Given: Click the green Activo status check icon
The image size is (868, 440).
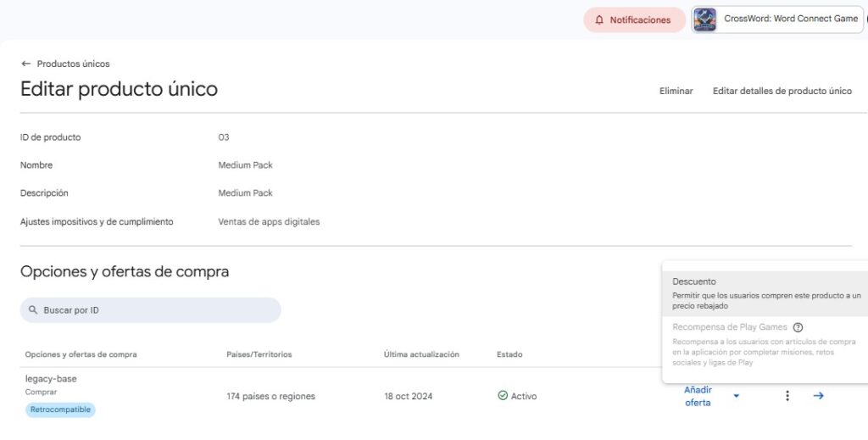Looking at the screenshot, I should click(503, 395).
